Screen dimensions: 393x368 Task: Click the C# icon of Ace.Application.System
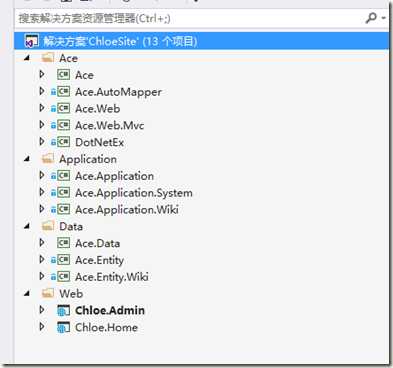point(63,192)
